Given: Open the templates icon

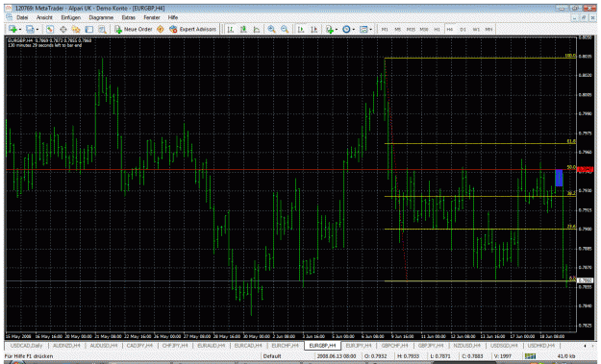Looking at the screenshot, I should click(363, 29).
